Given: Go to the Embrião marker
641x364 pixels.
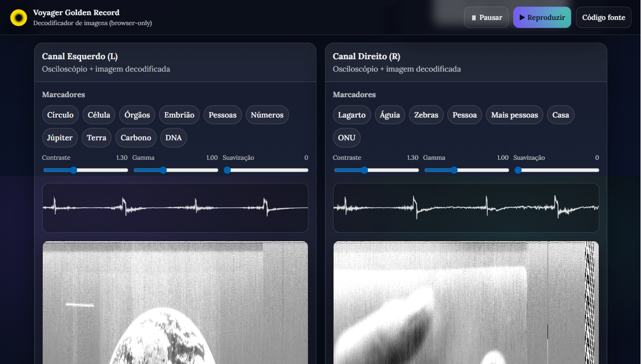Looking at the screenshot, I should pyautogui.click(x=179, y=115).
